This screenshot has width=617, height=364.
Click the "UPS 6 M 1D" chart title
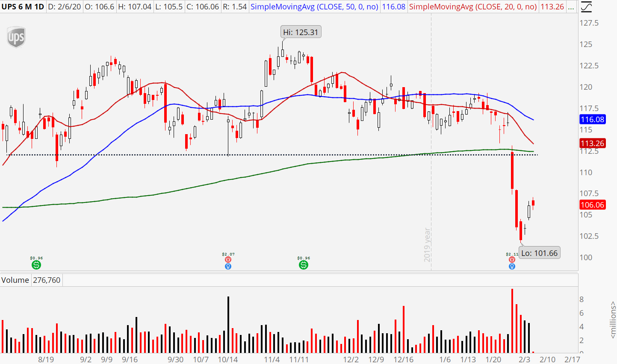[23, 7]
